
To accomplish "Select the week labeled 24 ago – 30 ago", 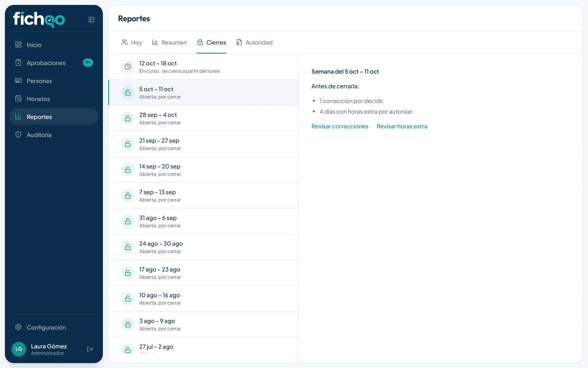I will pyautogui.click(x=203, y=247).
